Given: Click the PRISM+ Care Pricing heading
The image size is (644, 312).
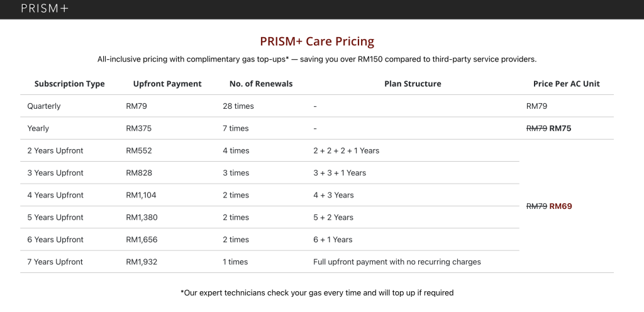Looking at the screenshot, I should 317,42.
